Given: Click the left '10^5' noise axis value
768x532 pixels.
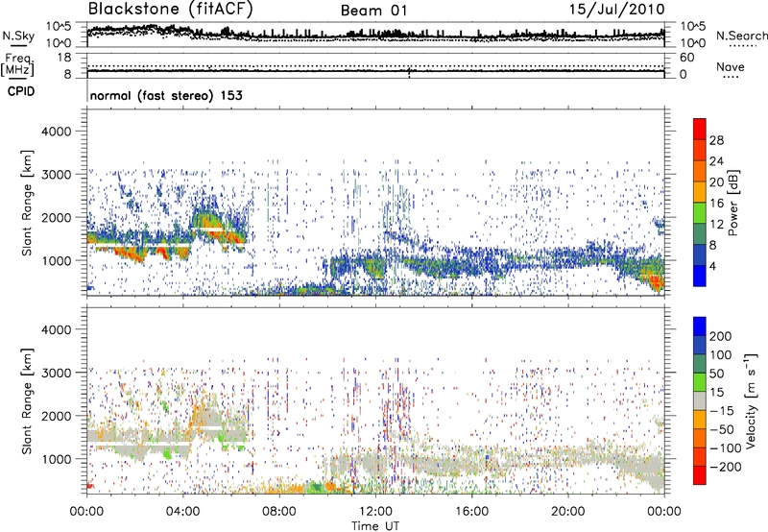Looking at the screenshot, I should [60, 26].
